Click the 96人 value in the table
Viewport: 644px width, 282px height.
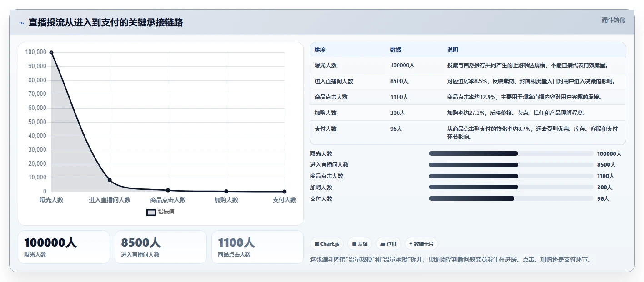(x=396, y=129)
